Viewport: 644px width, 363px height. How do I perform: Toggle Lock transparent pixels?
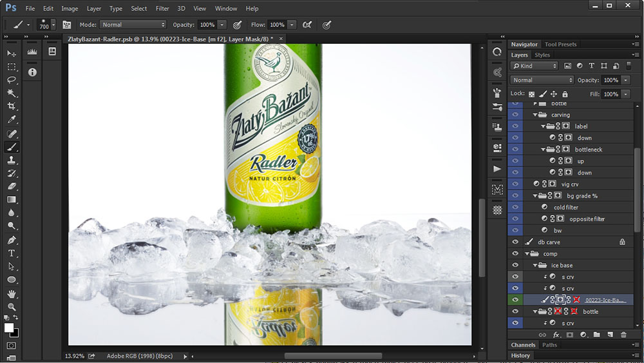point(531,94)
